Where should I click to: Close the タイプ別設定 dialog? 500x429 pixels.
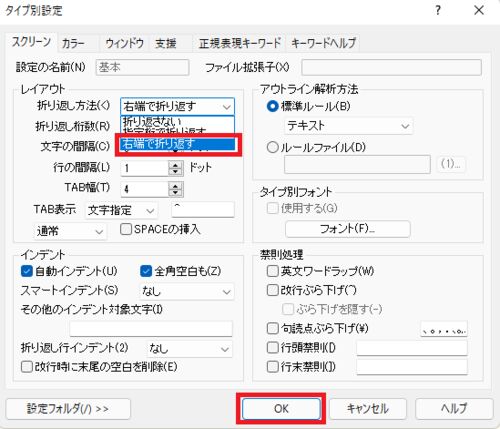479,11
